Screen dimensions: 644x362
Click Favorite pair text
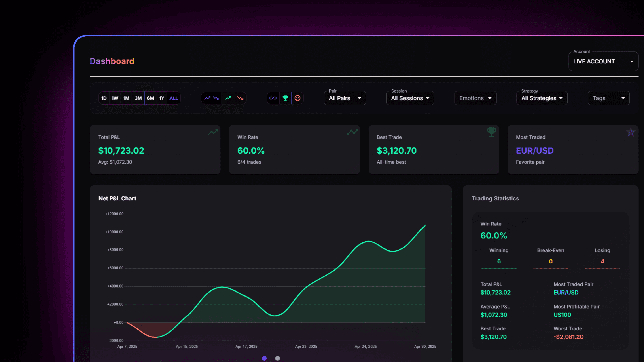click(530, 162)
